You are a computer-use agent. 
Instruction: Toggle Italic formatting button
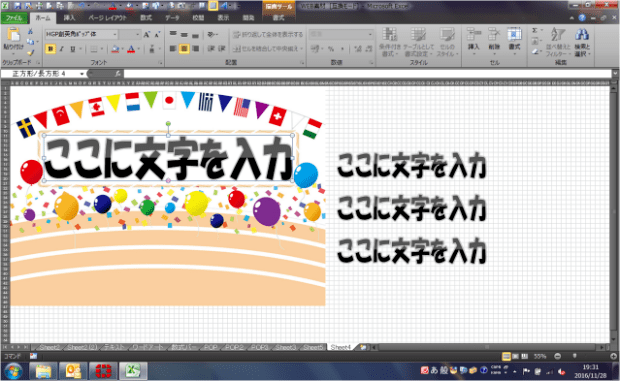point(61,49)
